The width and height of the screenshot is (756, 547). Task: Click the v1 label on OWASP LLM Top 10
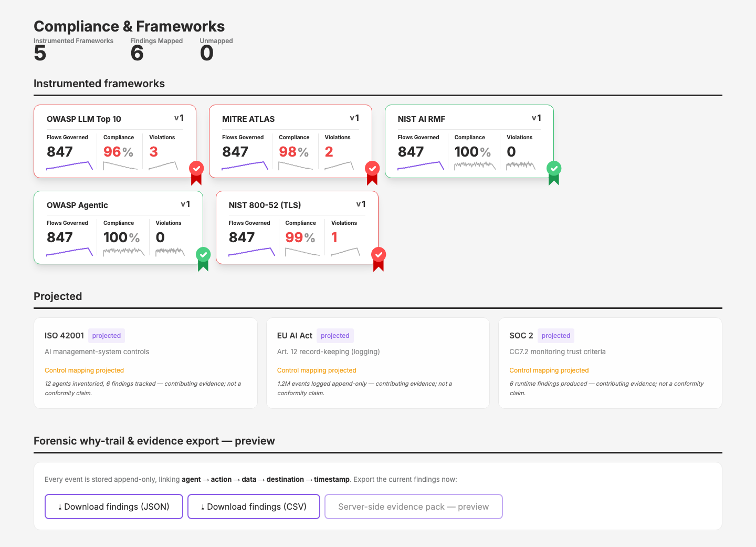pyautogui.click(x=179, y=118)
